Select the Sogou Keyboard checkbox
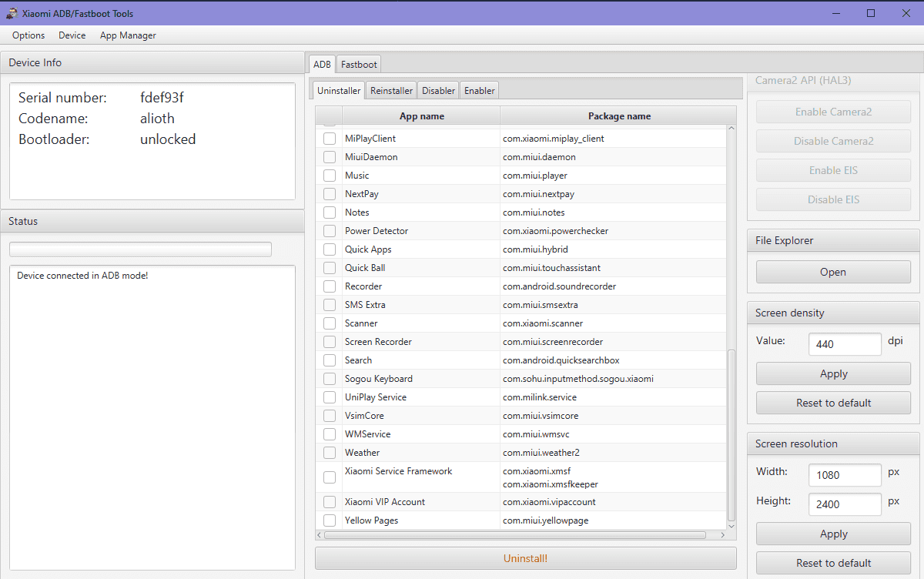Screen dimensions: 924x579 (330, 379)
